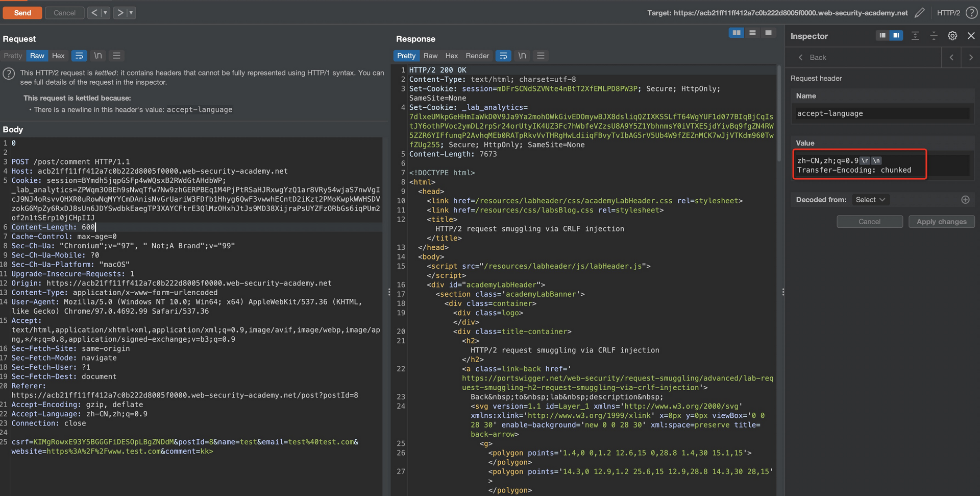980x496 pixels.
Task: Switch Response view to Raw tab
Action: click(430, 56)
